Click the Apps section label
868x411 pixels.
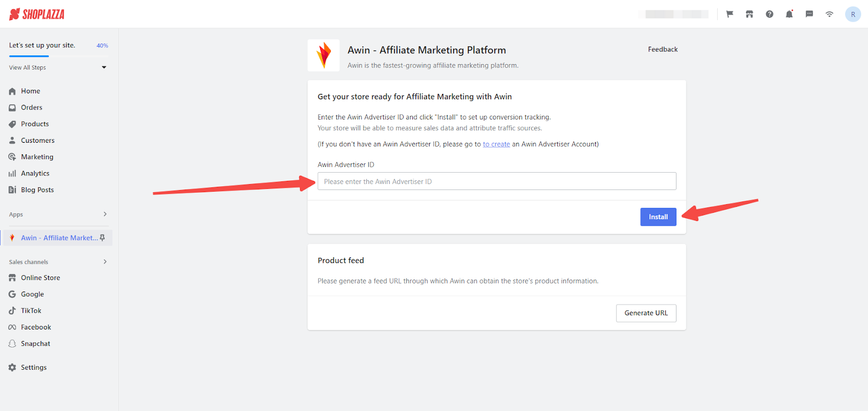pyautogui.click(x=16, y=214)
